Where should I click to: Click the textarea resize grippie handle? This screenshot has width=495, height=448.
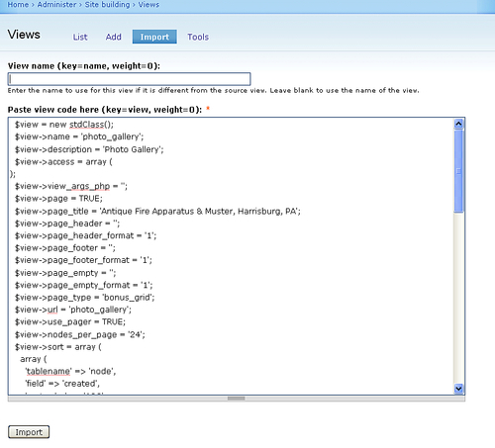coord(237,399)
